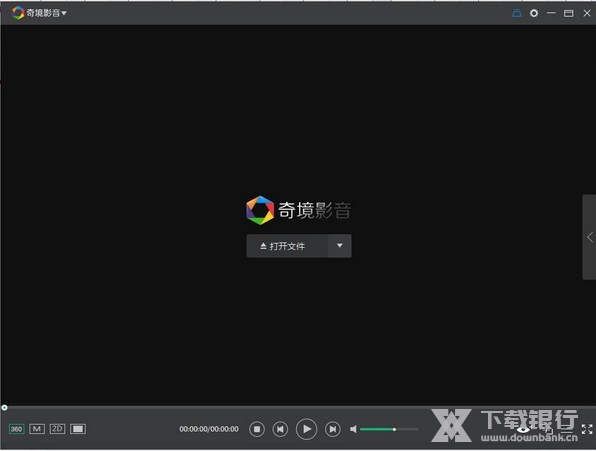
Task: Toggle the eye view icon
Action: click(523, 430)
